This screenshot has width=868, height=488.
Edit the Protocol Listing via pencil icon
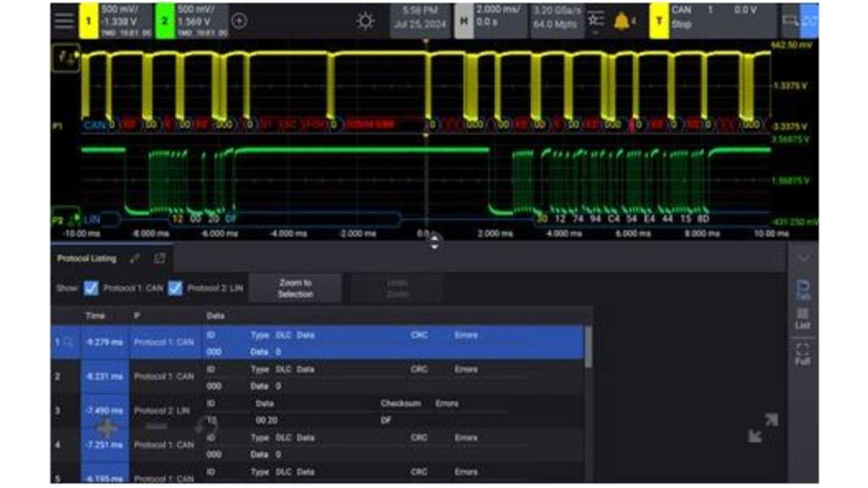click(x=135, y=259)
